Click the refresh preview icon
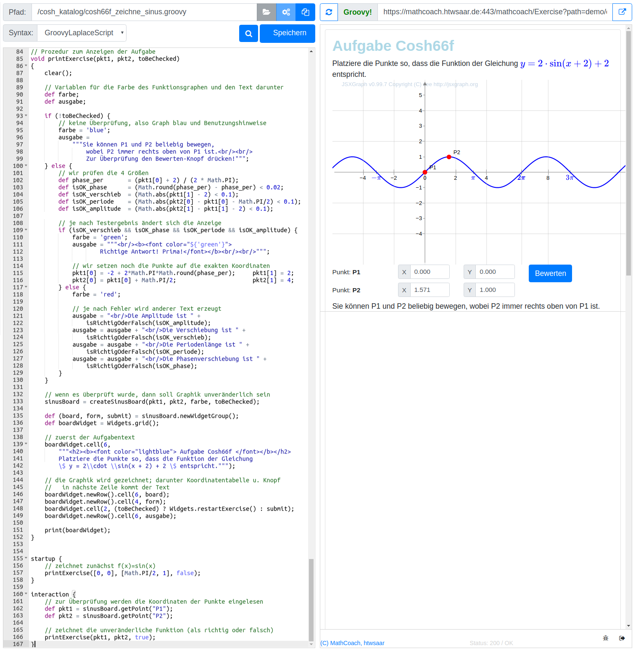 click(x=329, y=12)
